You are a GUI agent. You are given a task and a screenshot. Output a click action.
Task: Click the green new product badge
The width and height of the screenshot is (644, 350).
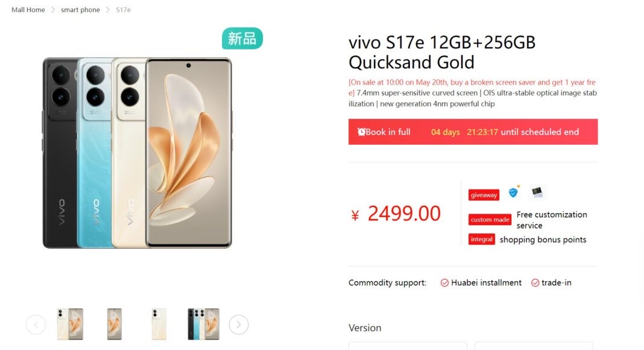(242, 39)
